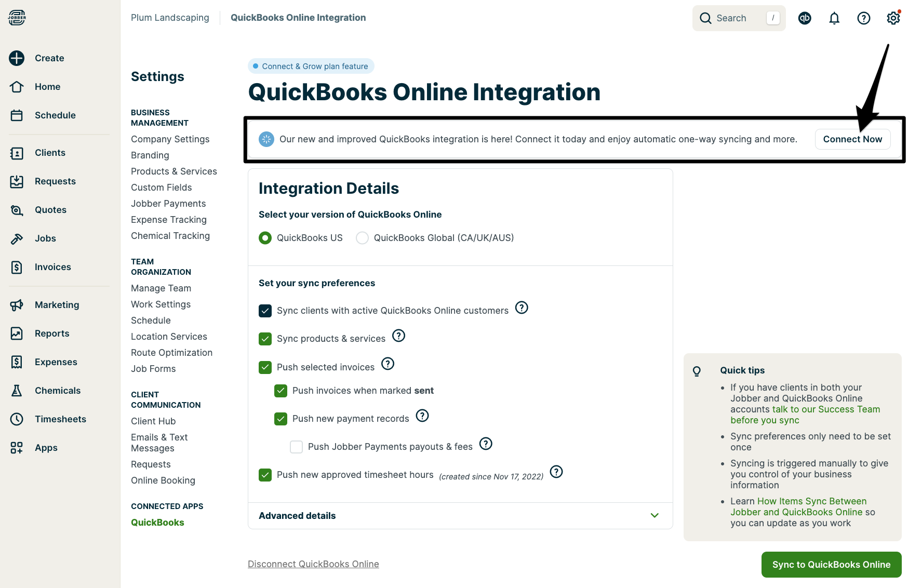Open the notifications bell icon

point(834,19)
